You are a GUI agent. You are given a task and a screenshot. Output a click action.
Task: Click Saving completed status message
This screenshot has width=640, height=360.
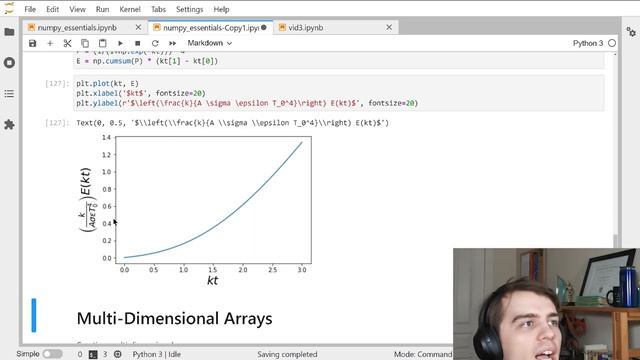287,354
